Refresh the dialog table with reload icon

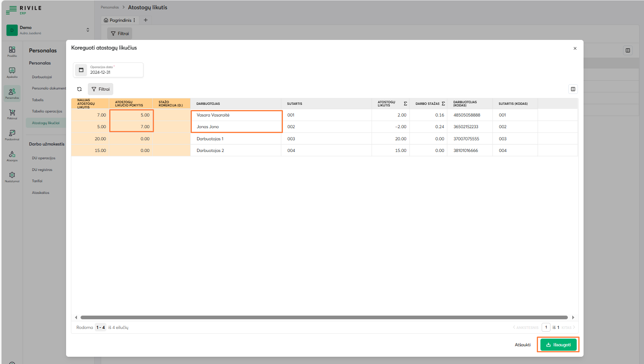coord(79,89)
